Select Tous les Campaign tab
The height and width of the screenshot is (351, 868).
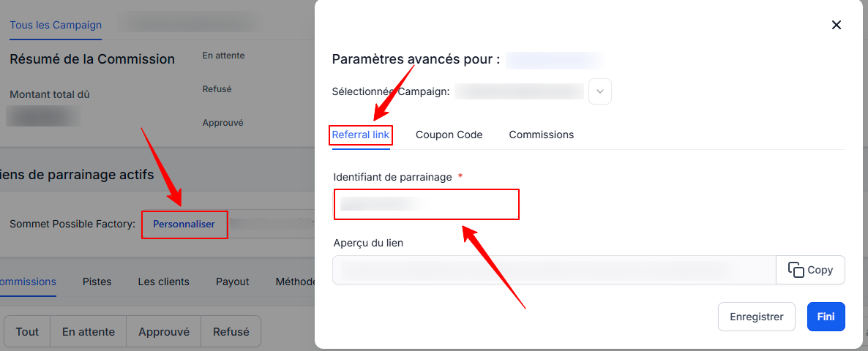click(x=56, y=25)
